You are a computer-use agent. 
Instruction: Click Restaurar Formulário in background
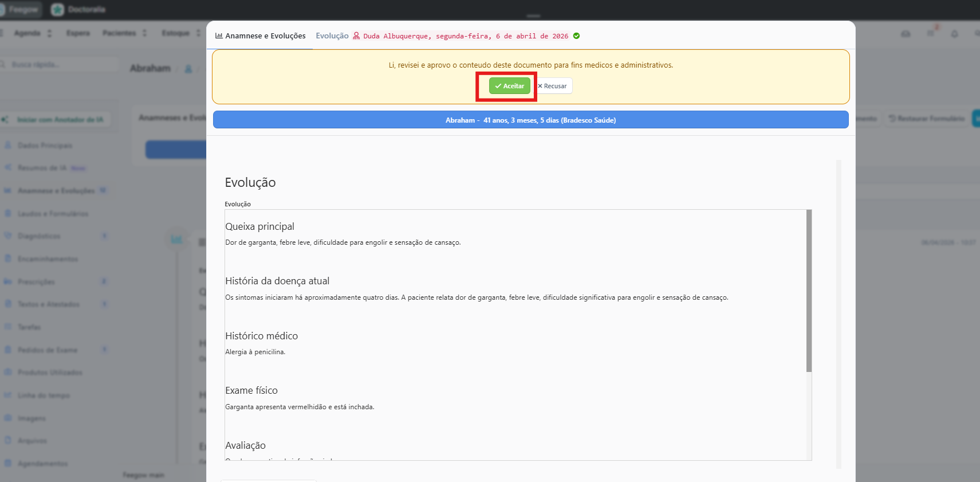tap(927, 119)
